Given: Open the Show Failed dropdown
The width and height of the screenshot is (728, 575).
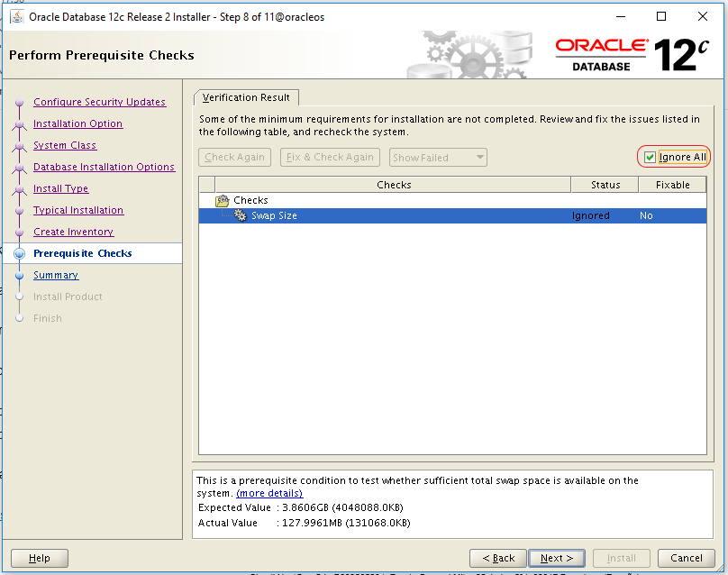Looking at the screenshot, I should pos(438,158).
